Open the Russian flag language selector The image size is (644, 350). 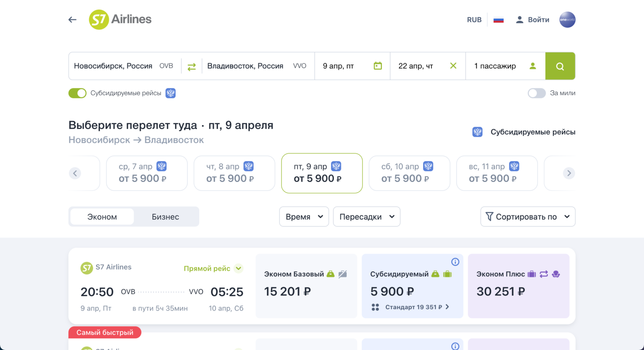(499, 20)
